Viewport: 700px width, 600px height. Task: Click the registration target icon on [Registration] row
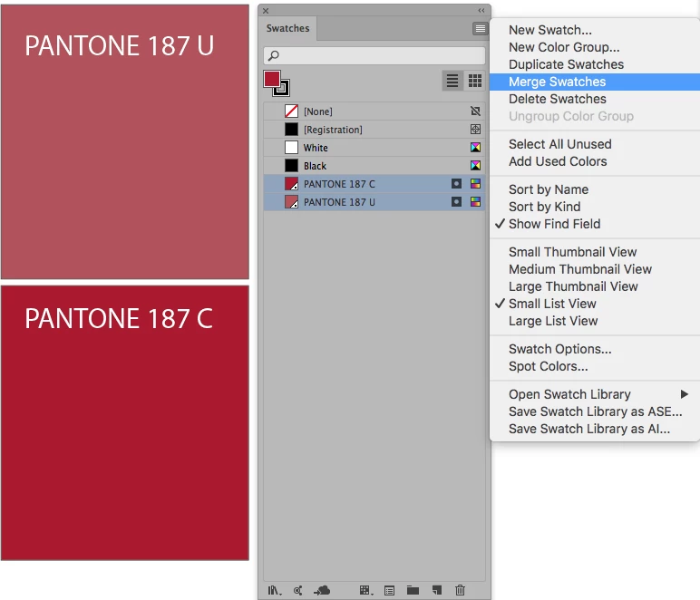(475, 130)
